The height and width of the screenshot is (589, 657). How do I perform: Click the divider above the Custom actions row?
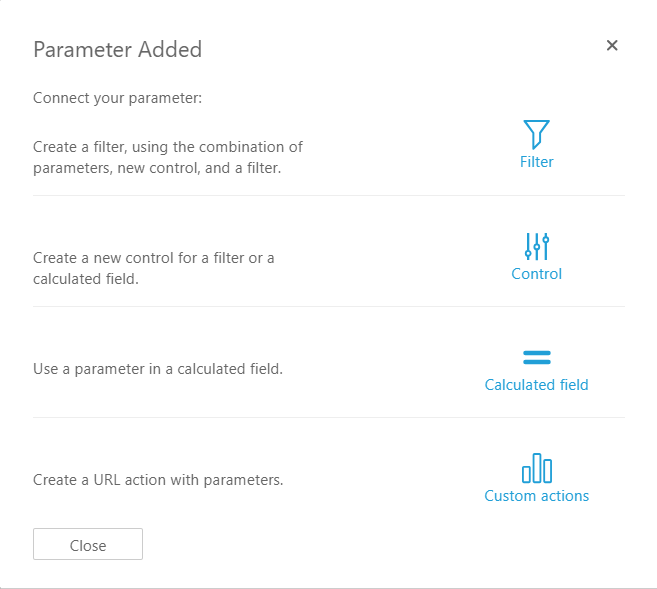tap(328, 417)
